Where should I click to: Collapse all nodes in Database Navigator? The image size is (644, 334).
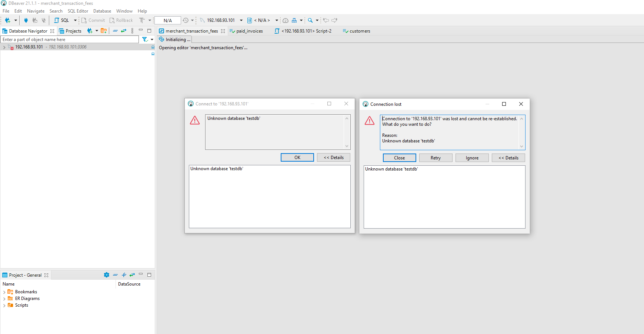pyautogui.click(x=115, y=31)
